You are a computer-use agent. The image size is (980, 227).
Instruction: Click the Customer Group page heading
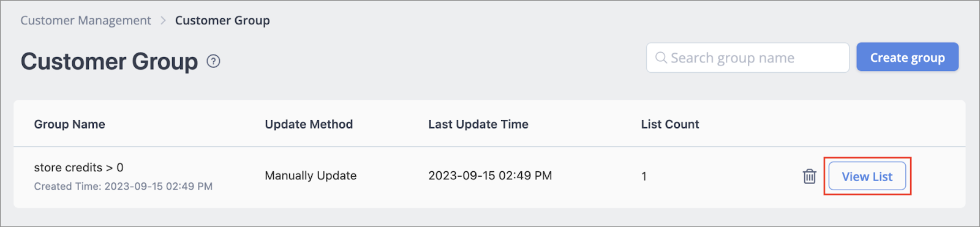pyautogui.click(x=109, y=61)
